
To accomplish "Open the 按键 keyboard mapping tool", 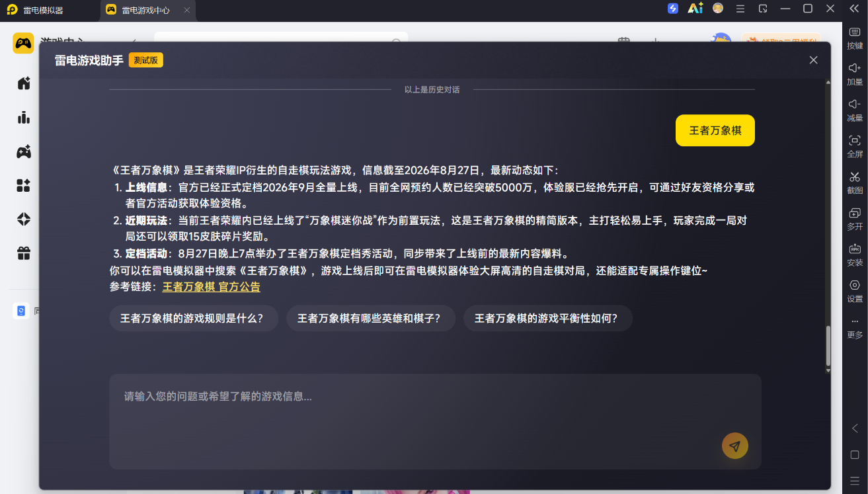I will (855, 38).
